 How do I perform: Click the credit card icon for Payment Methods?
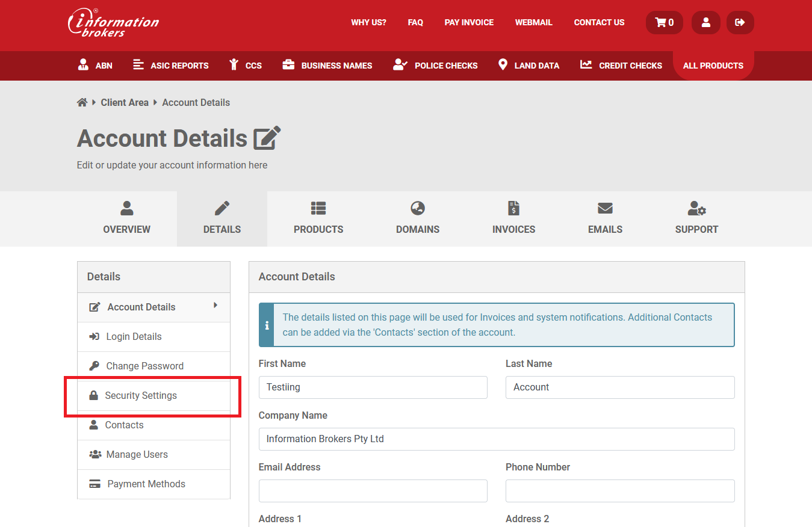[95, 484]
